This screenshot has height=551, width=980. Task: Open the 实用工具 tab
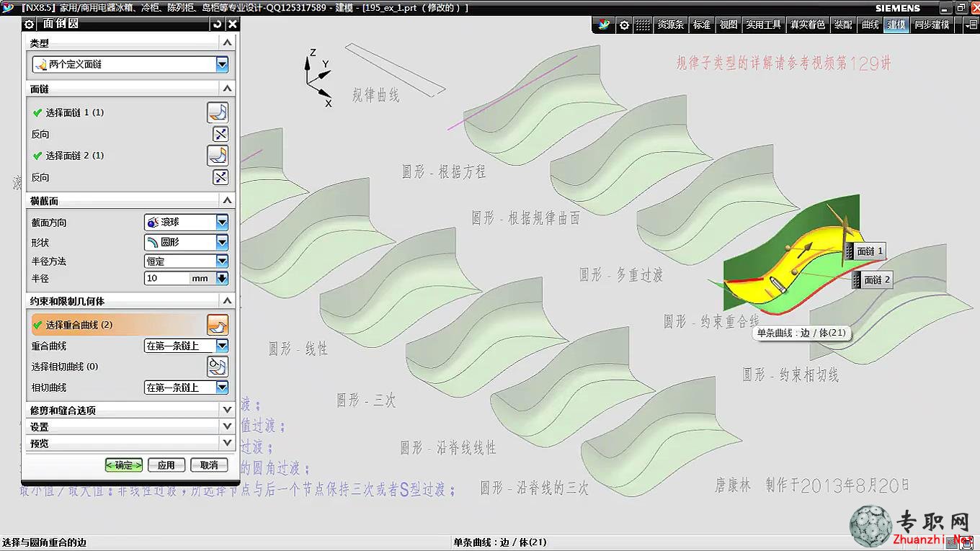click(x=764, y=24)
